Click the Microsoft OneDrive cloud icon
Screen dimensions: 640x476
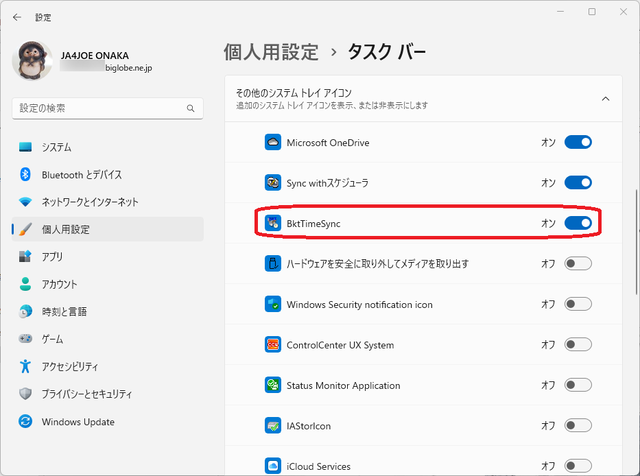[273, 142]
